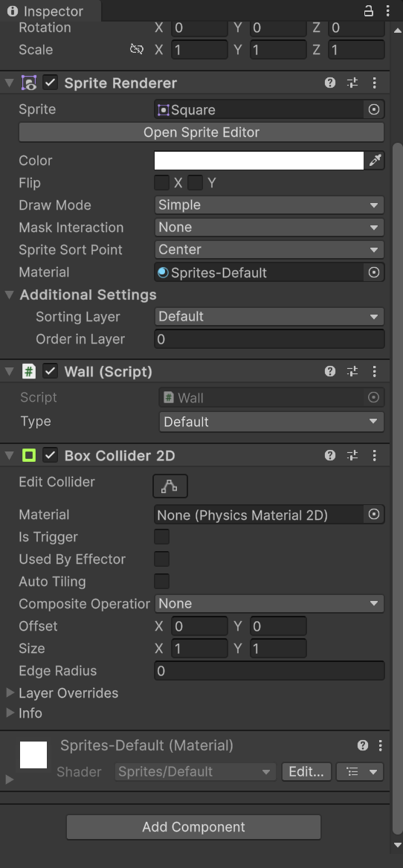Open the Draw Mode dropdown
403x868 pixels.
coord(269,205)
